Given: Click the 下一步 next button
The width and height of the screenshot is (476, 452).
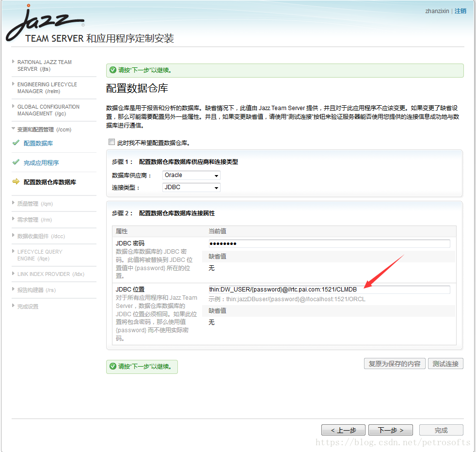Looking at the screenshot, I should (x=390, y=430).
